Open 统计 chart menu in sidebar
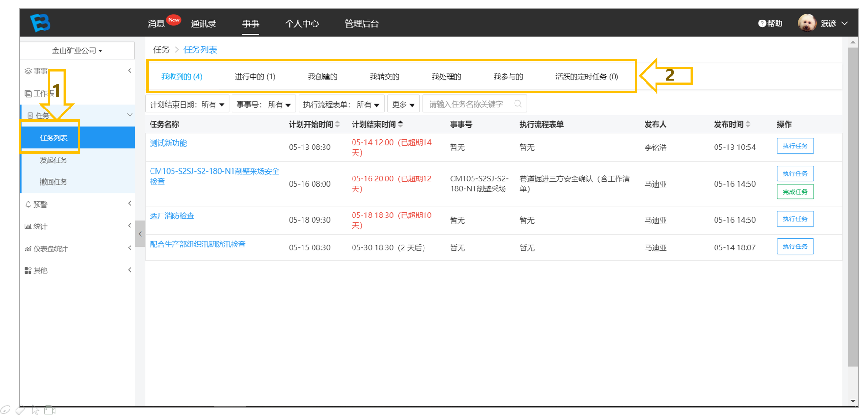Viewport: 868px width, 415px height. [x=77, y=227]
